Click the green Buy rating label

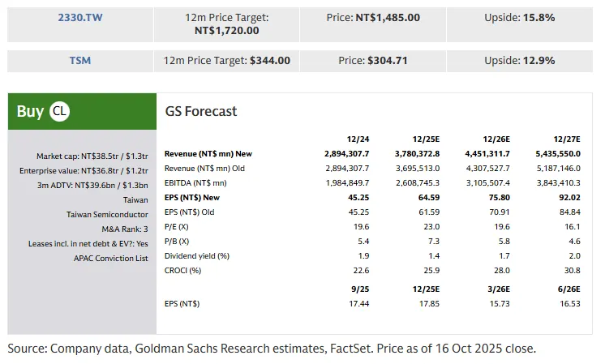(x=31, y=111)
